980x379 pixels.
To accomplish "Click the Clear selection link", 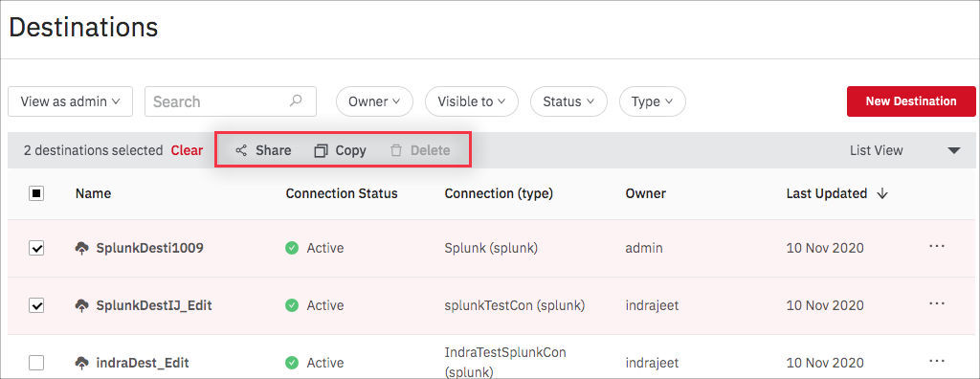I will tap(187, 150).
